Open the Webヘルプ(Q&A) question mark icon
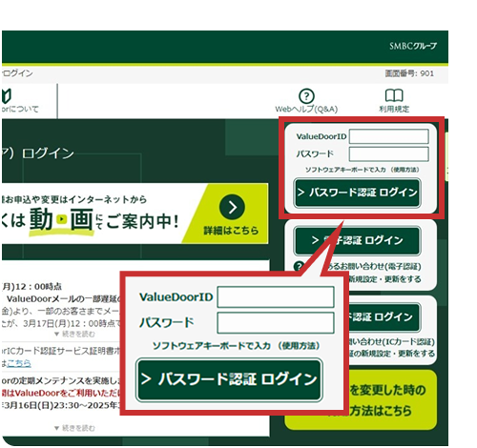This screenshot has width=477, height=448. tap(306, 95)
